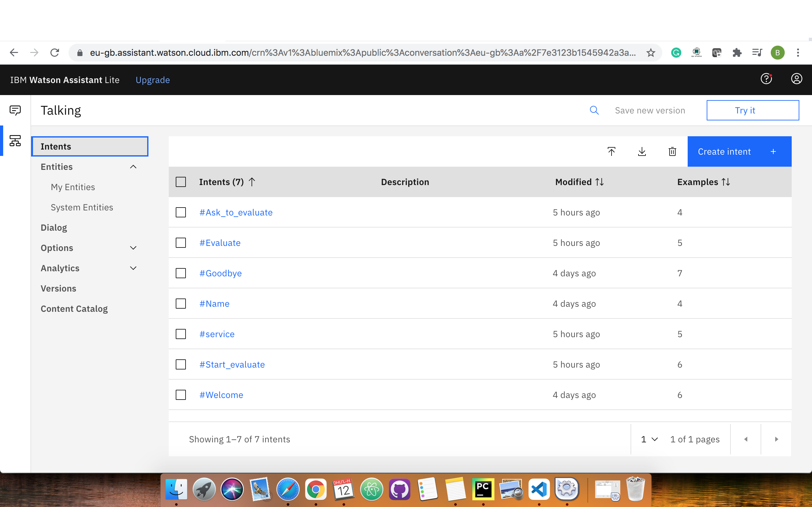Download intents using the download icon
The width and height of the screenshot is (812, 507).
tap(642, 151)
